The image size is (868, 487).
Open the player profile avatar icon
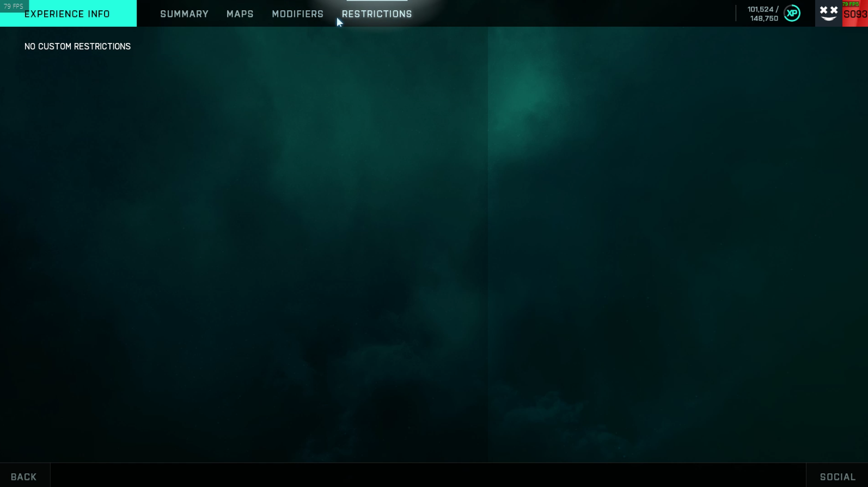(x=828, y=14)
